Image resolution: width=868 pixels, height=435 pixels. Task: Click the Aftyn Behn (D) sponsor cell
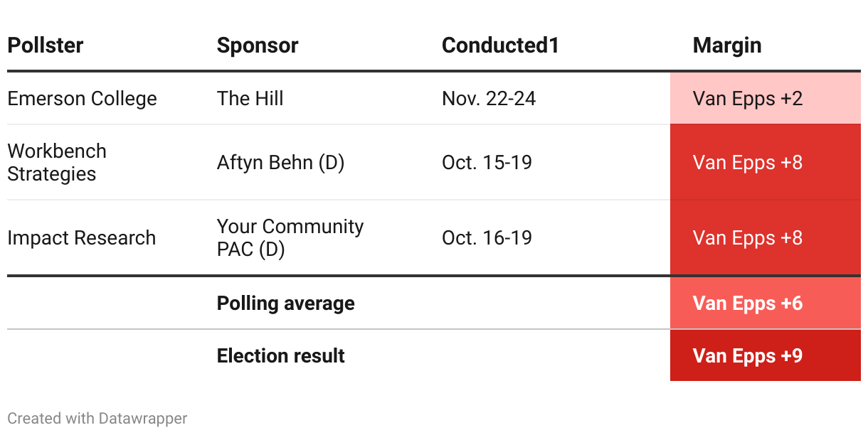280,163
